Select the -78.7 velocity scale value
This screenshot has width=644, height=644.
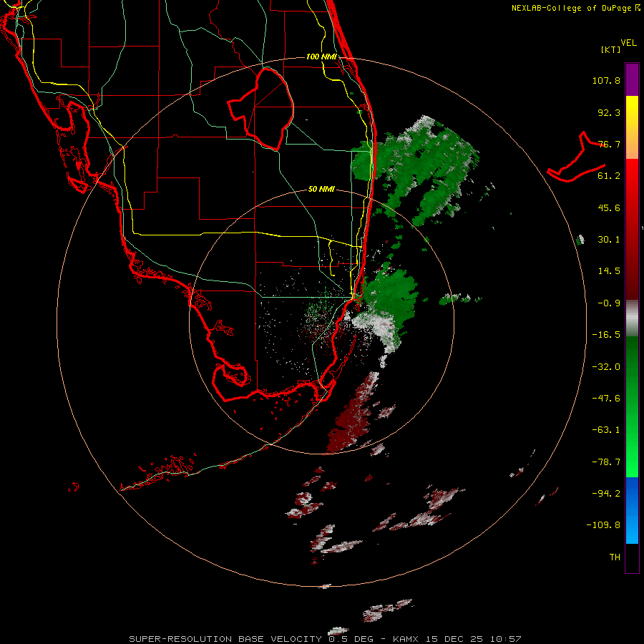pyautogui.click(x=606, y=462)
